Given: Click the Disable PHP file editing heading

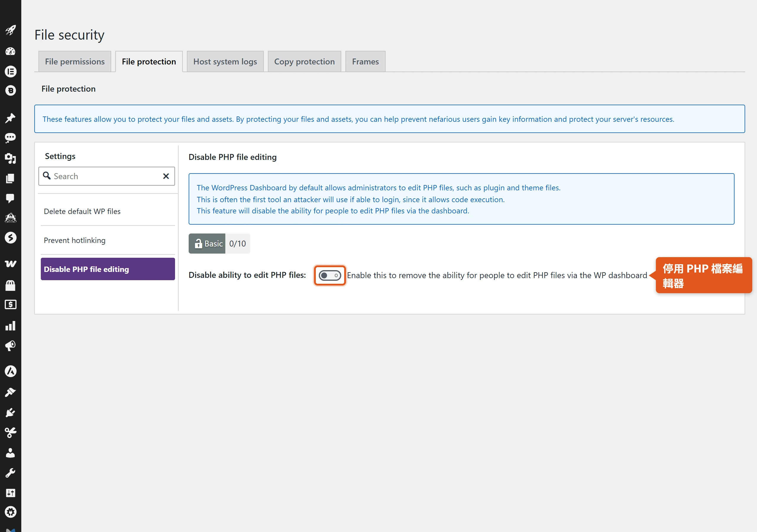Looking at the screenshot, I should tap(232, 157).
